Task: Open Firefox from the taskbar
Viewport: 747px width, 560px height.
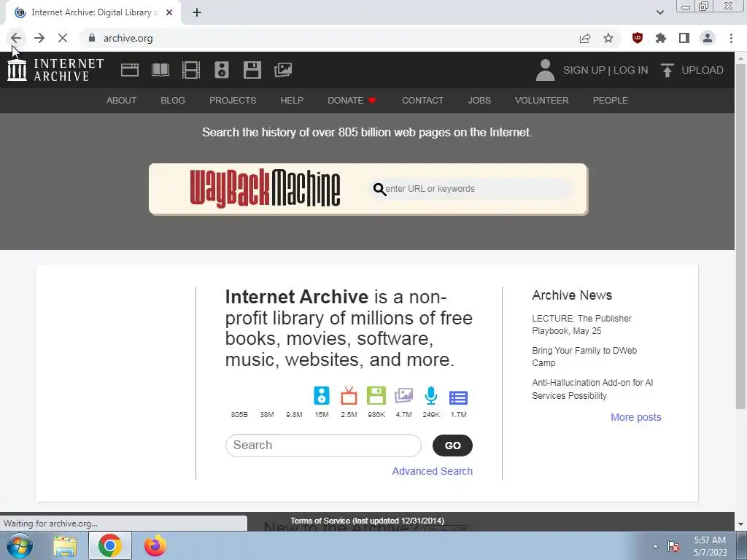Action: 155,545
